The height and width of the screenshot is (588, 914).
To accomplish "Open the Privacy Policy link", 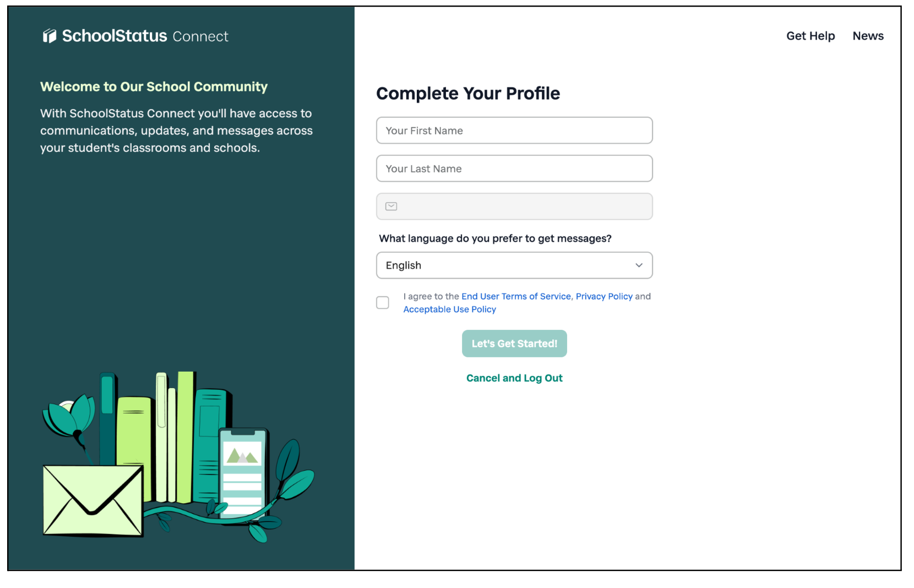I will pos(604,296).
